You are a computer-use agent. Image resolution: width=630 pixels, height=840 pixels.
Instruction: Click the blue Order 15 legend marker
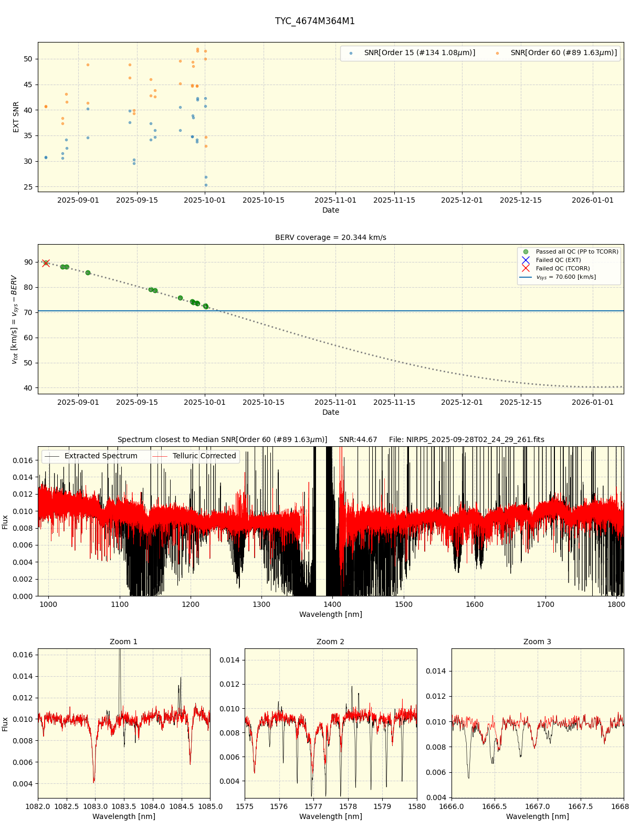click(351, 53)
